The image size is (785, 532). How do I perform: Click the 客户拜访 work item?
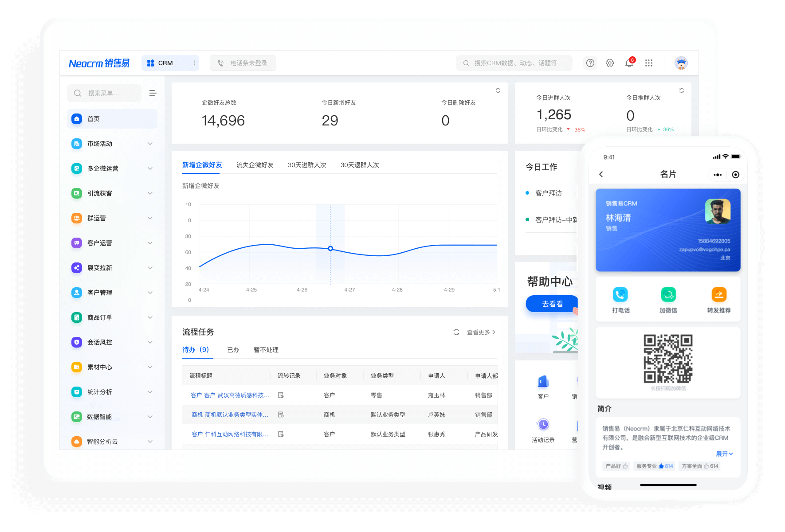pos(549,193)
